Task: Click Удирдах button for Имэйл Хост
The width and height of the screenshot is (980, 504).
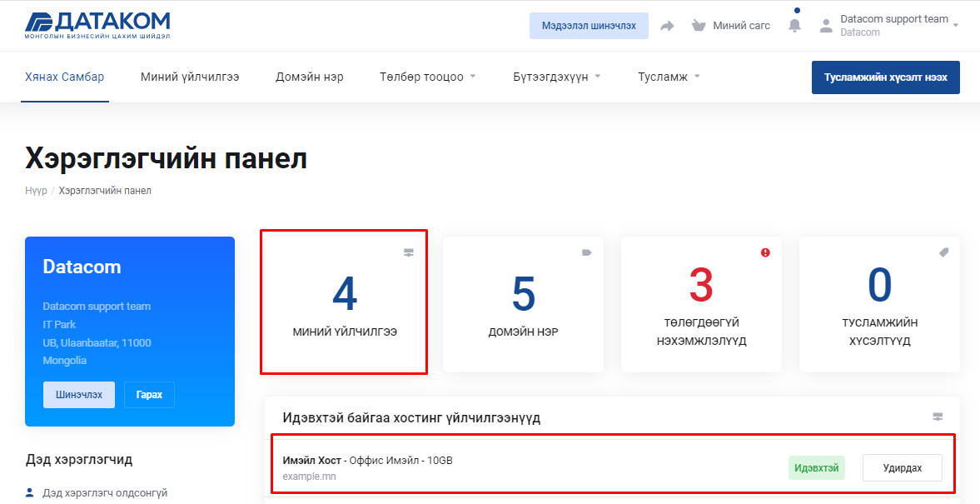Action: tap(903, 467)
